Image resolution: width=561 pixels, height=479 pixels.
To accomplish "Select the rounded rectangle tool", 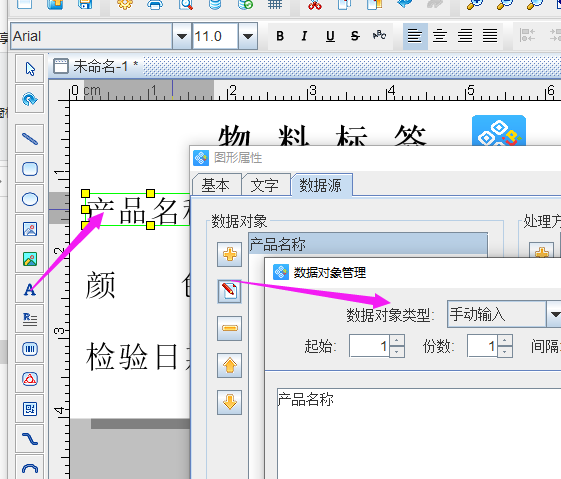I will [30, 169].
